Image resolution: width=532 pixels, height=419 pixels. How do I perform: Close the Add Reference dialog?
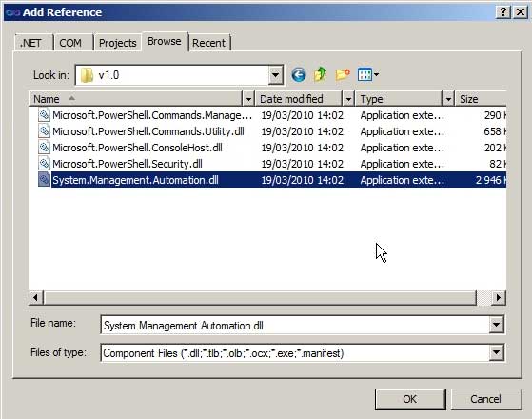click(521, 12)
